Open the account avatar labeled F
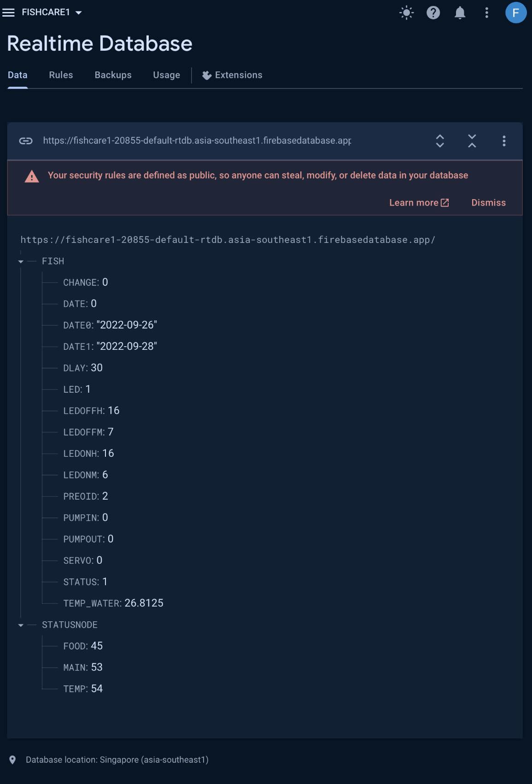The width and height of the screenshot is (532, 784). (515, 12)
